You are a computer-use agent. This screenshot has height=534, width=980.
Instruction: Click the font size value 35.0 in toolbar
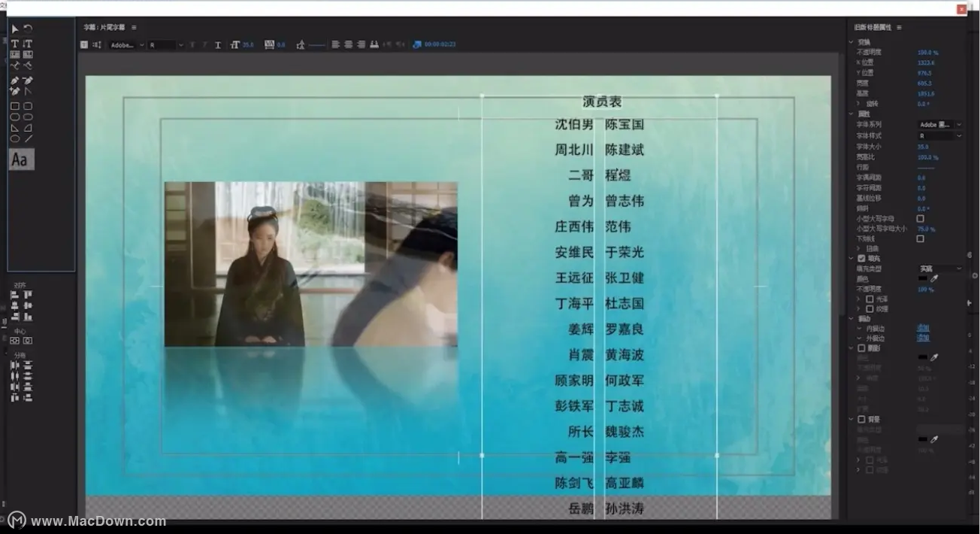[248, 45]
